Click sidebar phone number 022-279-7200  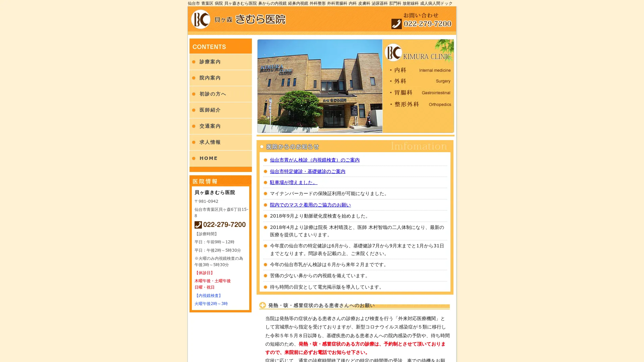[224, 225]
